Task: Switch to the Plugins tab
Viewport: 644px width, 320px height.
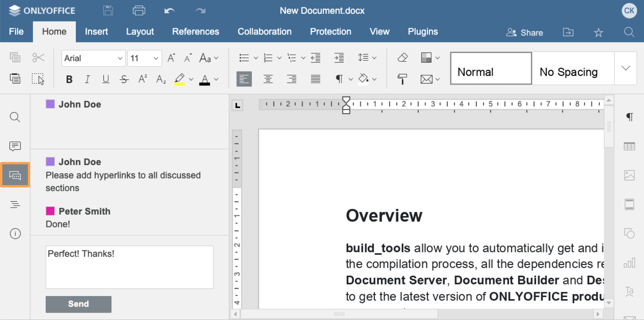Action: coord(423,32)
